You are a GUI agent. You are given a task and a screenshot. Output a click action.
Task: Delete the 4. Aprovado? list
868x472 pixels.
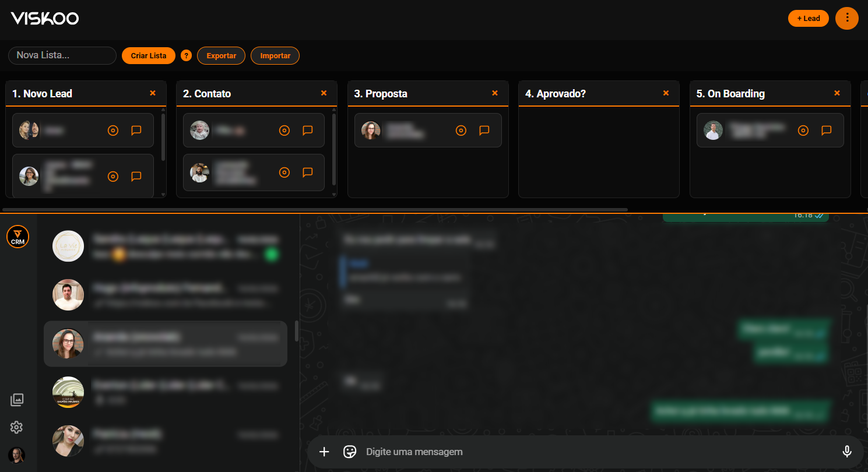666,93
